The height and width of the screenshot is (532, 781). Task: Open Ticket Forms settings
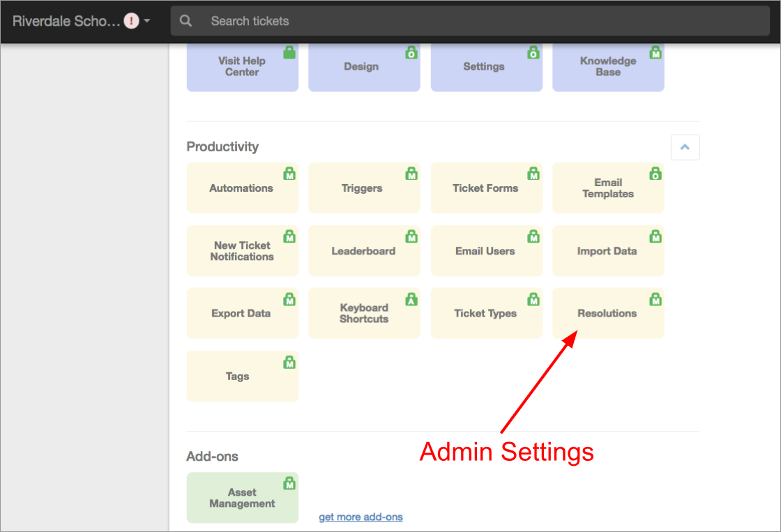485,188
